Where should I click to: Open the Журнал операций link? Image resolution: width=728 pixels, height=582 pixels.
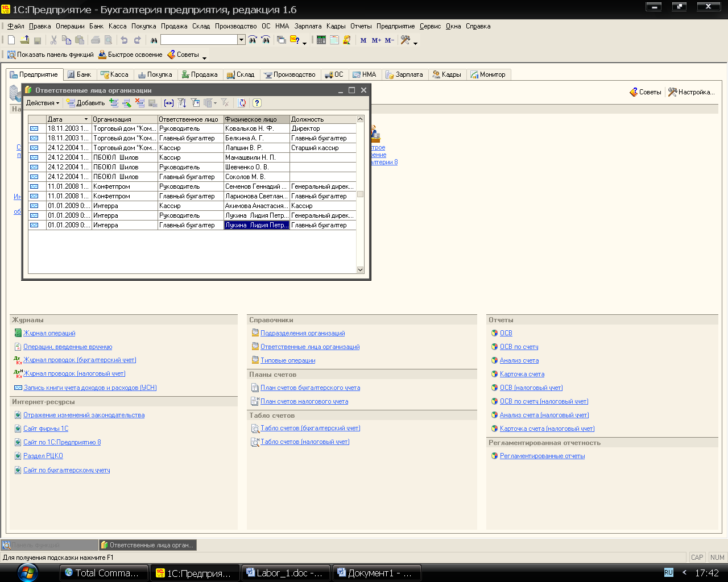(x=49, y=333)
